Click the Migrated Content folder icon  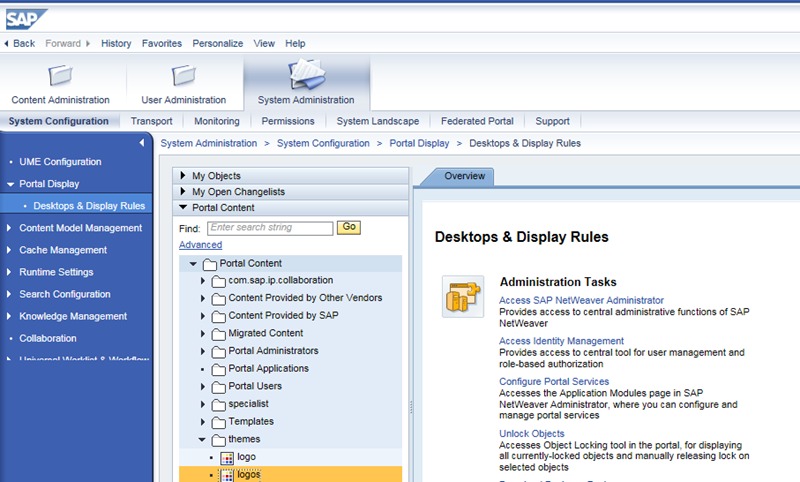218,334
